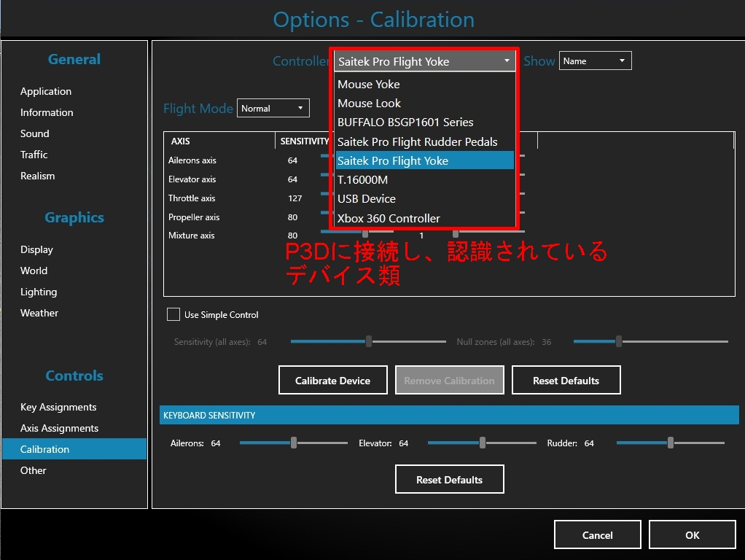745x560 pixels.
Task: Adjust keyboard Ailerons sensitivity slider
Action: (x=294, y=443)
